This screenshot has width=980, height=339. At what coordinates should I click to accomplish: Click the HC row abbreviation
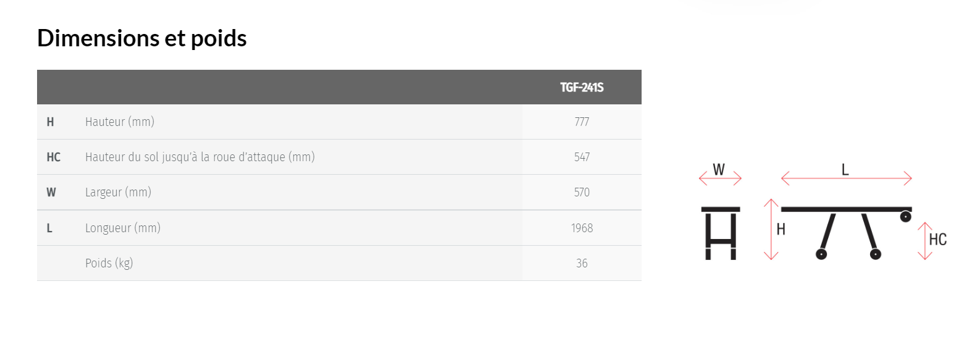coord(54,157)
